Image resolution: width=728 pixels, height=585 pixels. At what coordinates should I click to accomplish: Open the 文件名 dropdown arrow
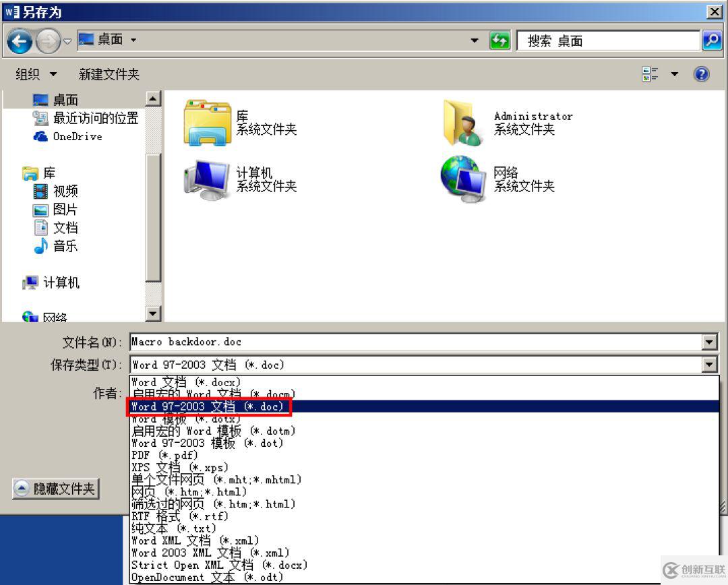click(x=709, y=342)
